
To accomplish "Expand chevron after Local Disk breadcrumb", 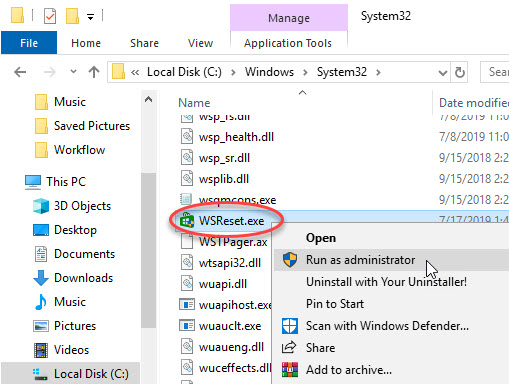I will click(233, 72).
